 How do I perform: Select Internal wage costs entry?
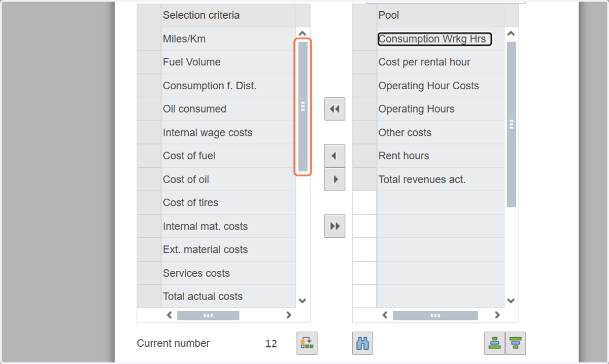(x=228, y=133)
